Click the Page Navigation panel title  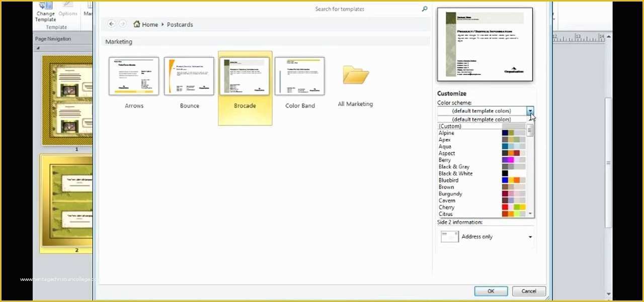click(53, 39)
